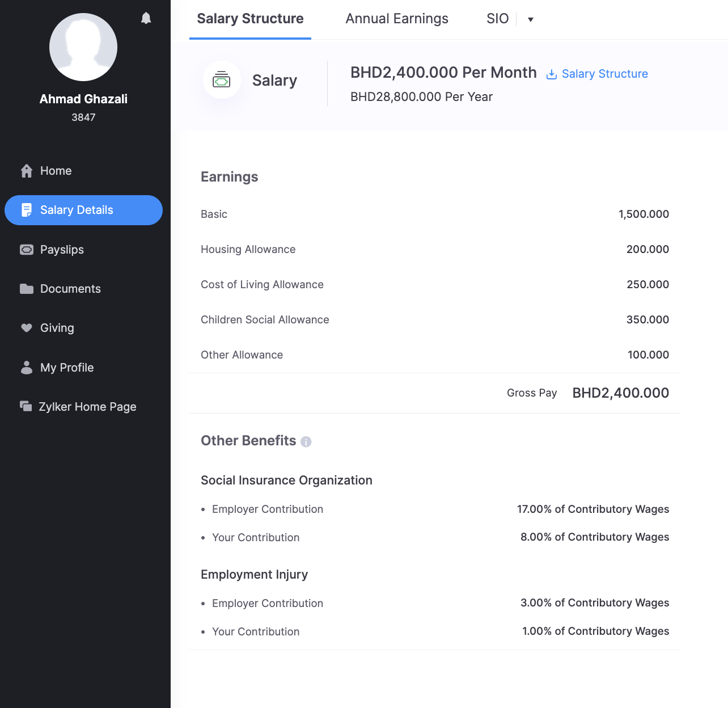The width and height of the screenshot is (728, 708).
Task: Click the Zylker Home Page icon
Action: coord(26,406)
